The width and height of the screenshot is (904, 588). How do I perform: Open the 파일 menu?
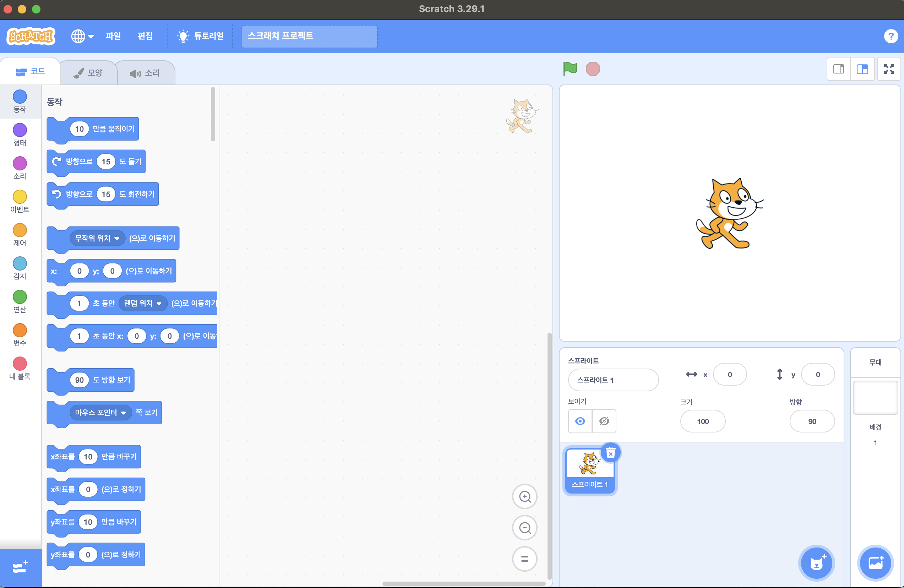coord(113,36)
